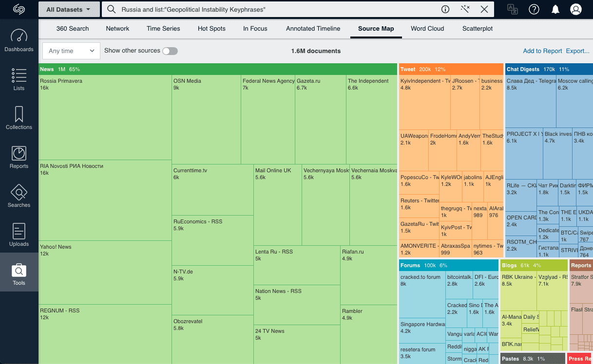Select the Rossia Primavera source block
The height and width of the screenshot is (364, 593).
click(105, 117)
